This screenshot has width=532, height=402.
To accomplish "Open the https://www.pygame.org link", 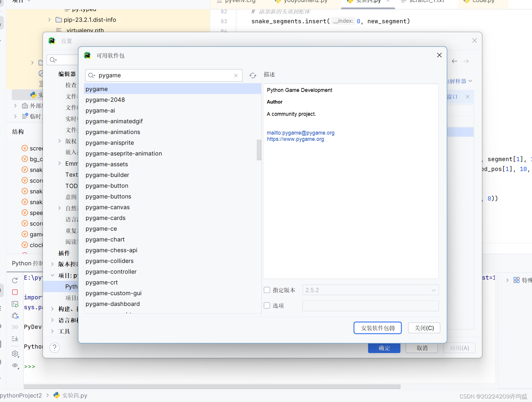I will (x=295, y=139).
